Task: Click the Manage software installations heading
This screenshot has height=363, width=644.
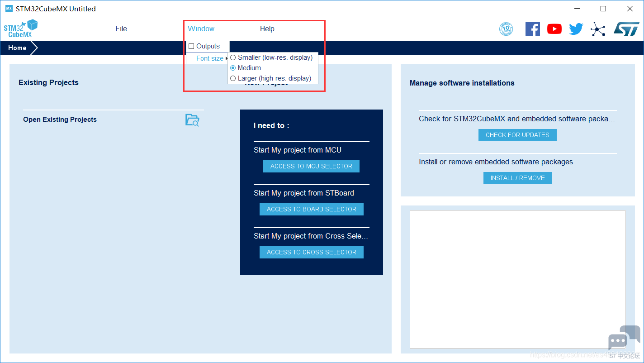Action: tap(462, 83)
